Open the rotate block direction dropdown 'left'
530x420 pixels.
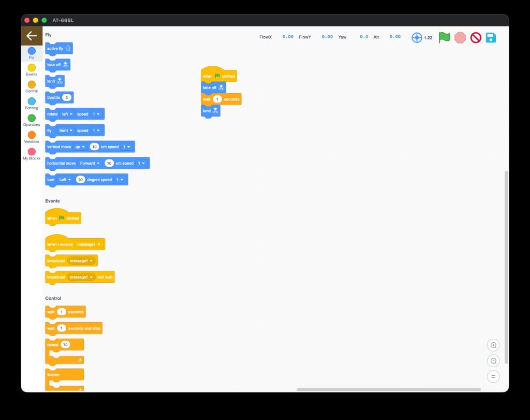point(67,114)
